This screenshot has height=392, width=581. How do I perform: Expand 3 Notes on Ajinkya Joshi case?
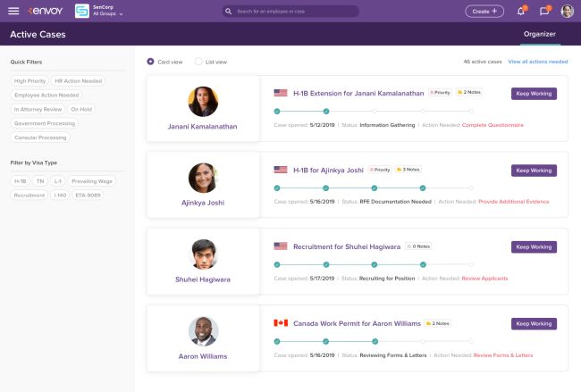[408, 170]
